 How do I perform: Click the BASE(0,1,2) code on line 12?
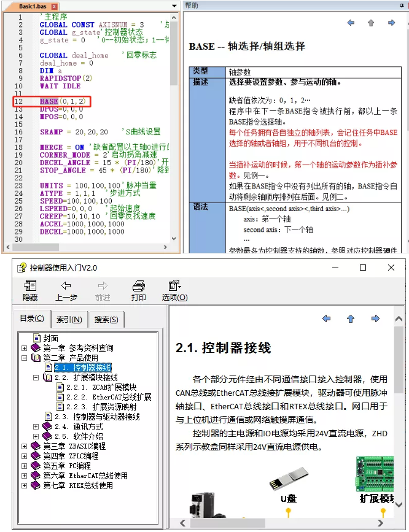point(63,101)
